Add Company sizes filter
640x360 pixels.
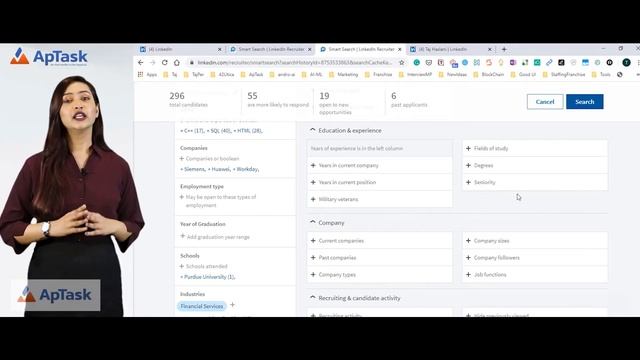coord(535,240)
